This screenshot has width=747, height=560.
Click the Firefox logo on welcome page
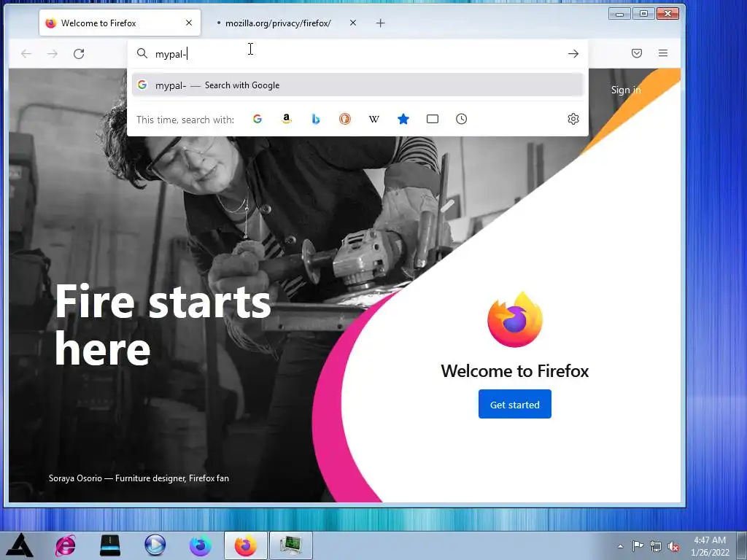[514, 319]
